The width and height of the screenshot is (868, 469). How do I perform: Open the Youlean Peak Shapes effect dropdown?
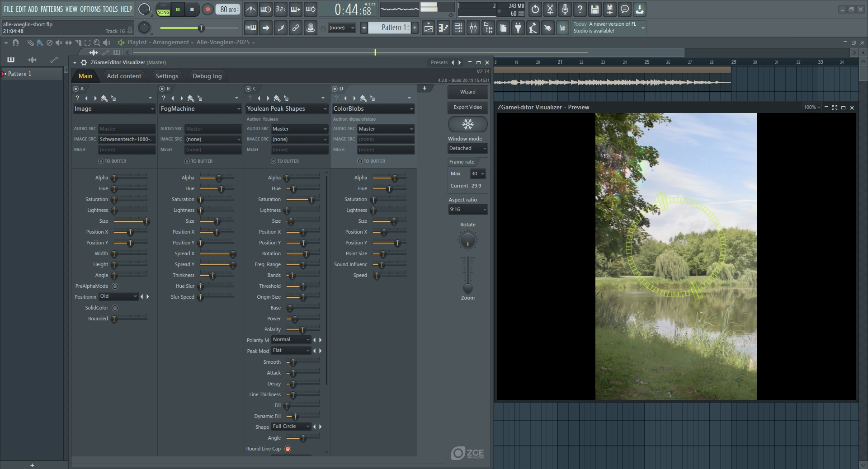tap(287, 109)
